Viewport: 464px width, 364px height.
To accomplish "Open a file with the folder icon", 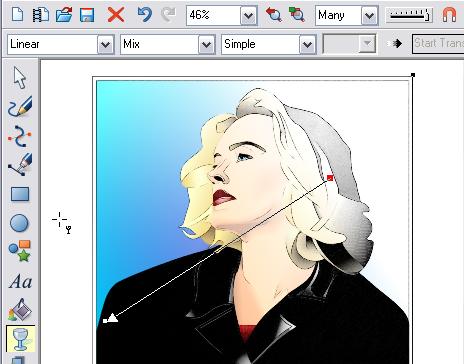I will [x=64, y=15].
